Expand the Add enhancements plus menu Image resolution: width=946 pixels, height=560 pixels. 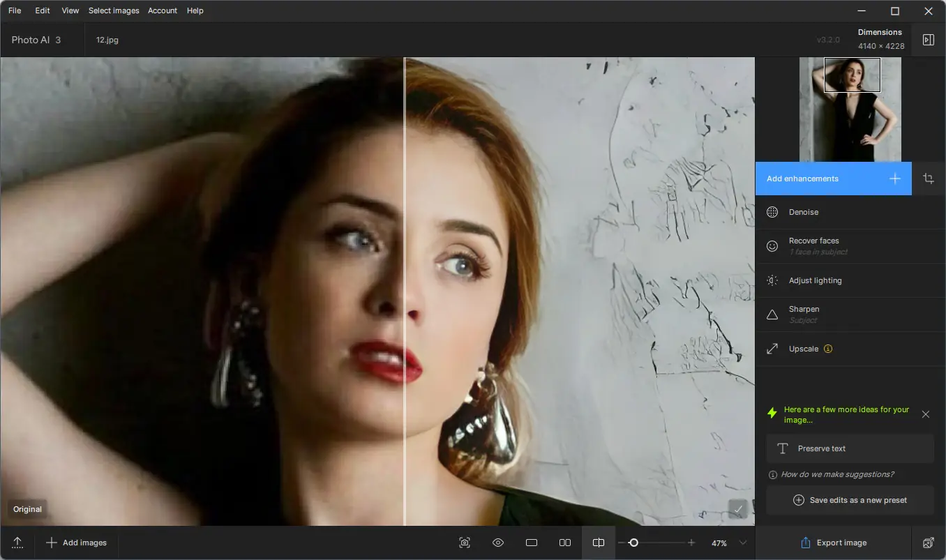point(895,179)
